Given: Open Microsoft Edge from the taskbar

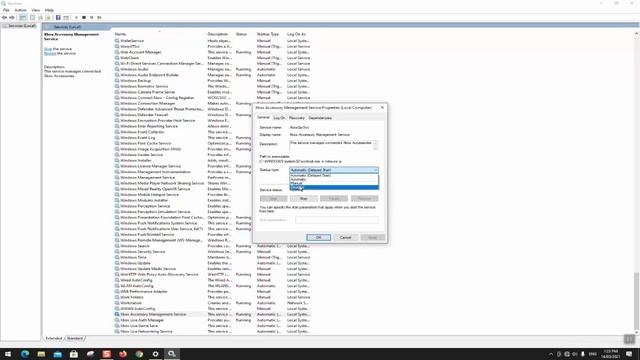Looking at the screenshot, I should (x=25, y=354).
